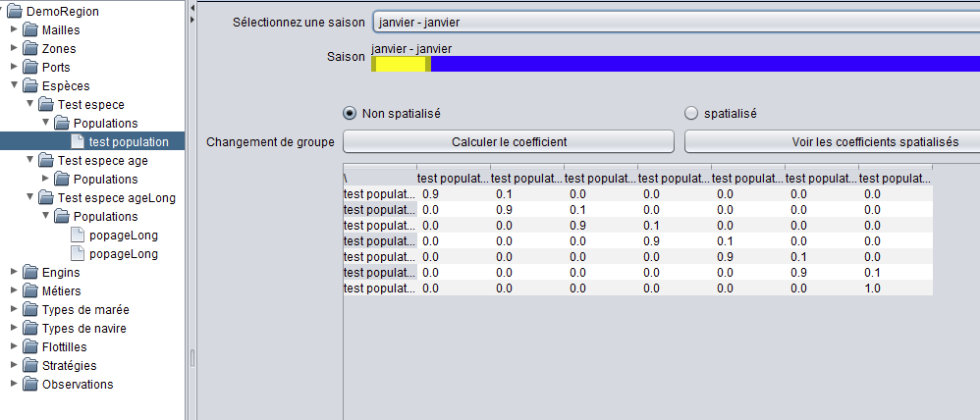
Task: Click the Observations folder icon
Action: (x=30, y=385)
